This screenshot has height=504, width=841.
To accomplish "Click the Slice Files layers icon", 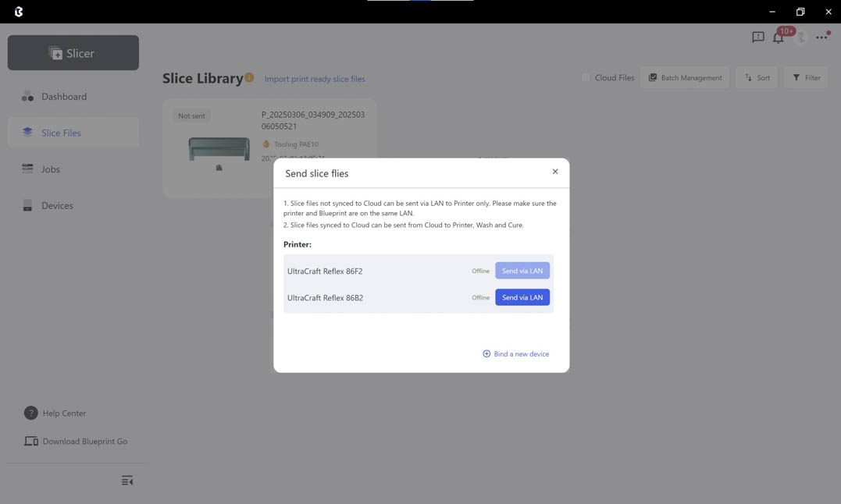I will 27,132.
